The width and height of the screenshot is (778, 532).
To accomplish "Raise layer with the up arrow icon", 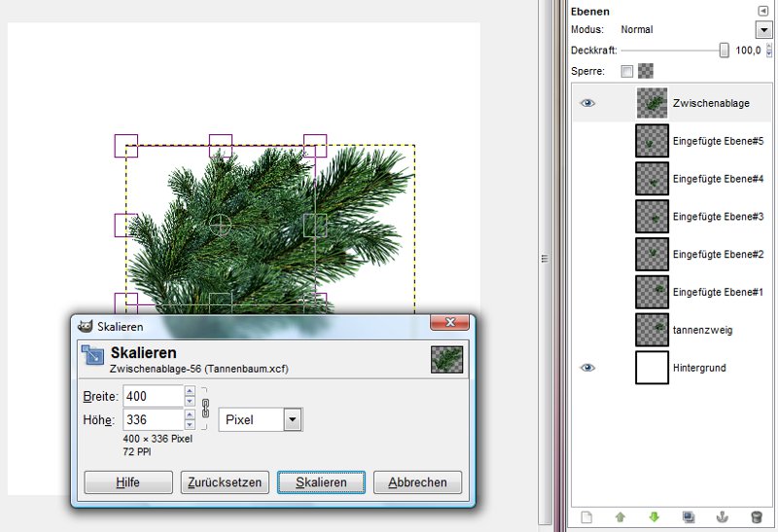I will point(619,517).
